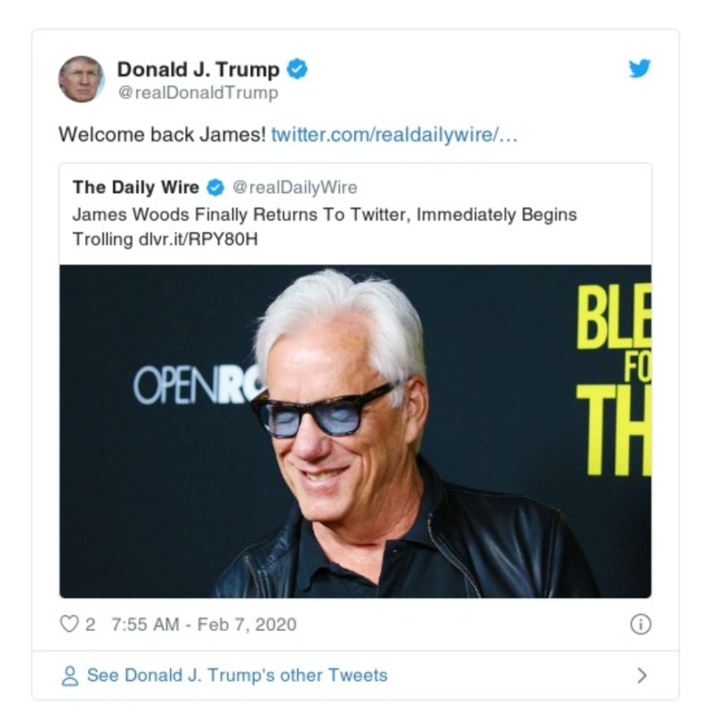Click the person silhouette icon at bottom
Viewport: 711px width, 728px height.
pos(71,675)
